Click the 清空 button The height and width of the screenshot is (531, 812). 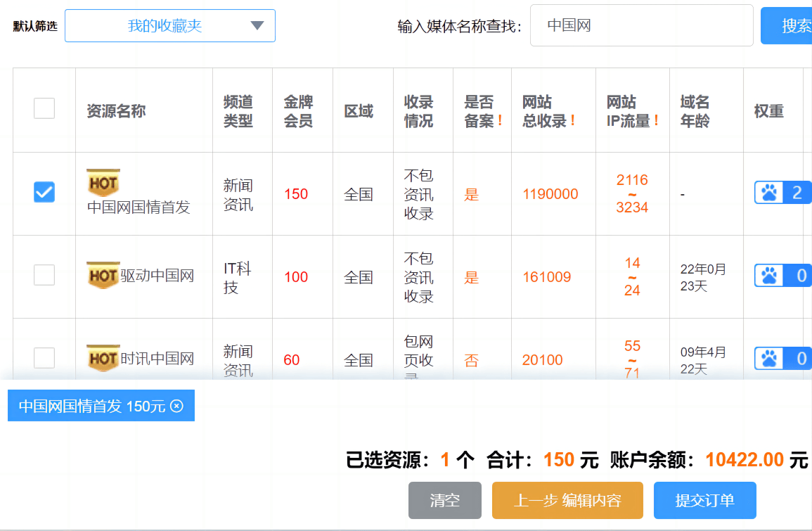click(445, 501)
